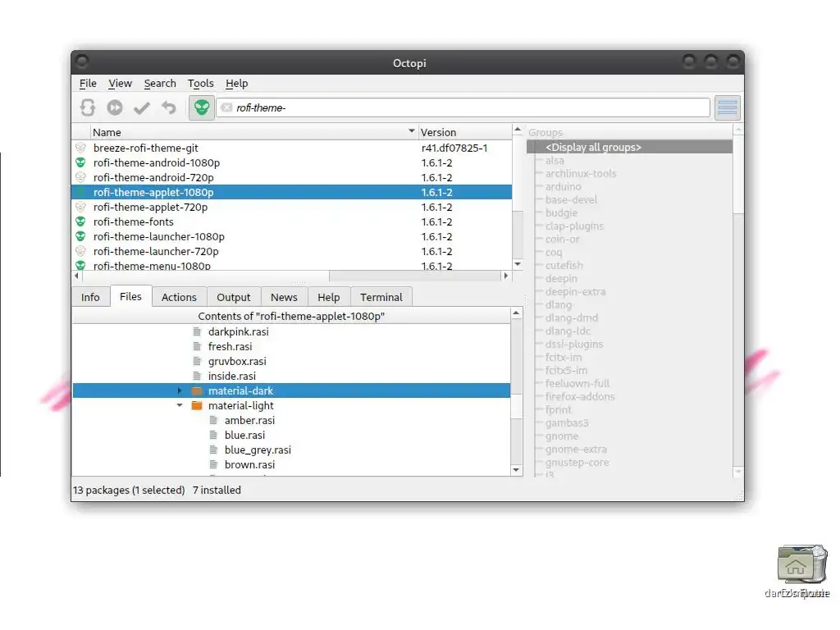Click package list horizontal scroll right arrow
This screenshot has width=840, height=630.
click(505, 276)
